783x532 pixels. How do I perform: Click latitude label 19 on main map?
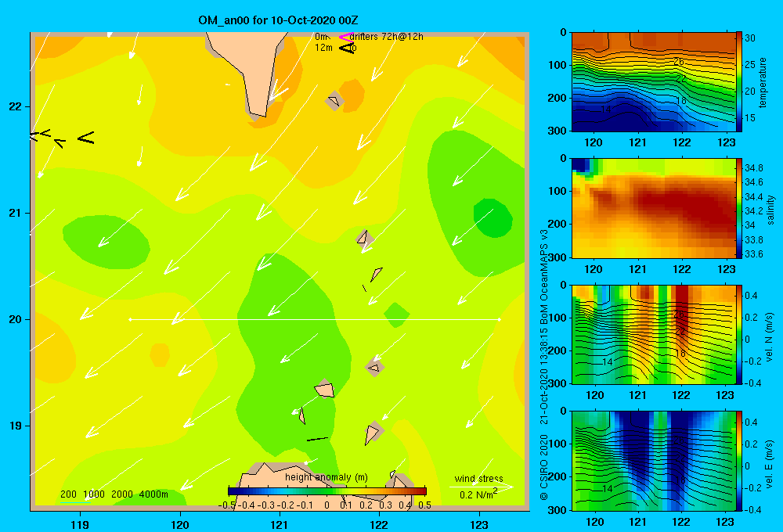point(15,426)
